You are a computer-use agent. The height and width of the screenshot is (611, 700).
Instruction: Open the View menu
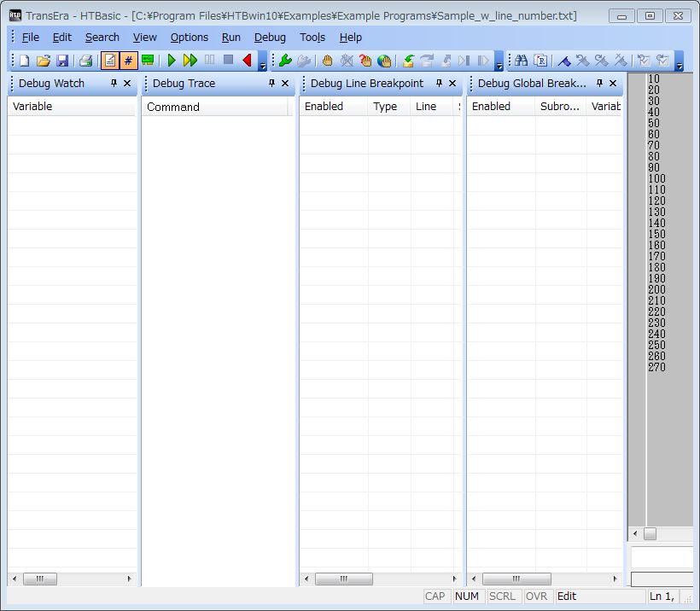coord(144,37)
